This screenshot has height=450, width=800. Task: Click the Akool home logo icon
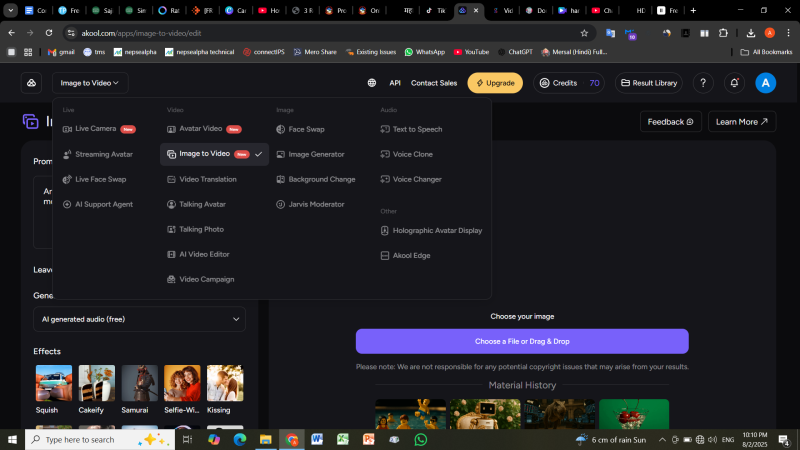coord(31,83)
